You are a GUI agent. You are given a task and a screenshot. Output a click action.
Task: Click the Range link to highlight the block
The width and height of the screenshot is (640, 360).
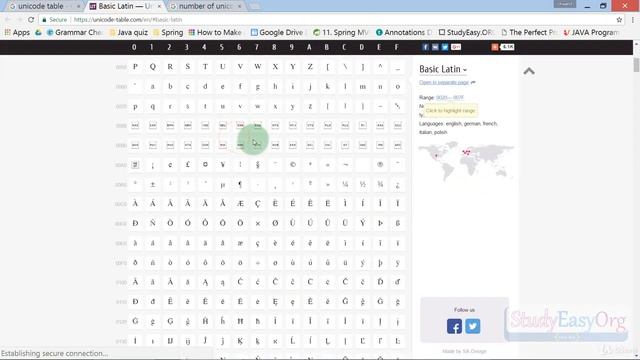(450, 98)
